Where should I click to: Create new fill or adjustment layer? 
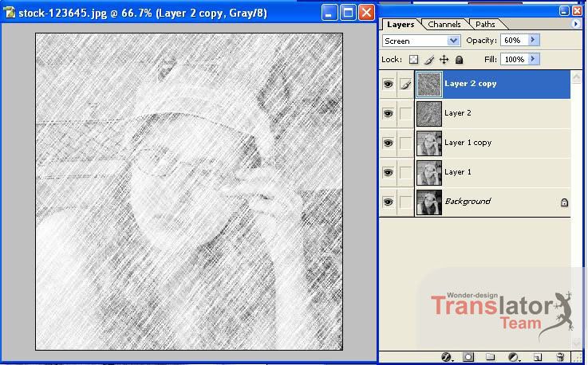pos(513,357)
